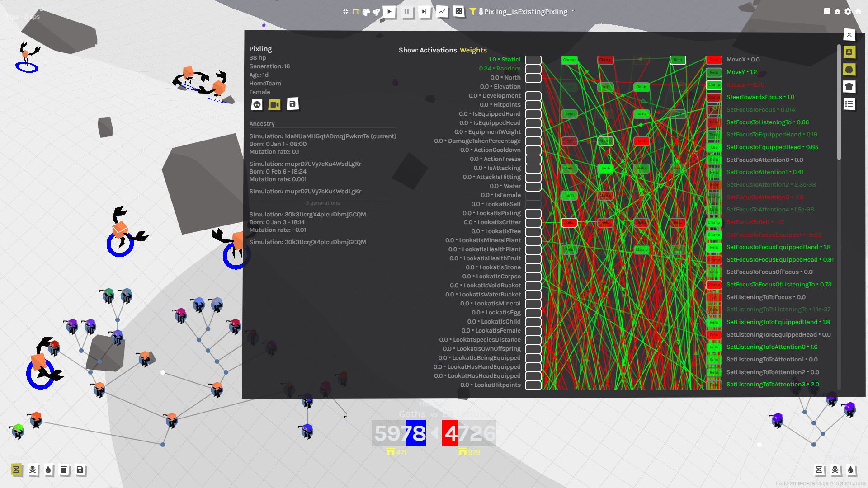Open the bug report icon
868x488 pixels.
[x=837, y=12]
